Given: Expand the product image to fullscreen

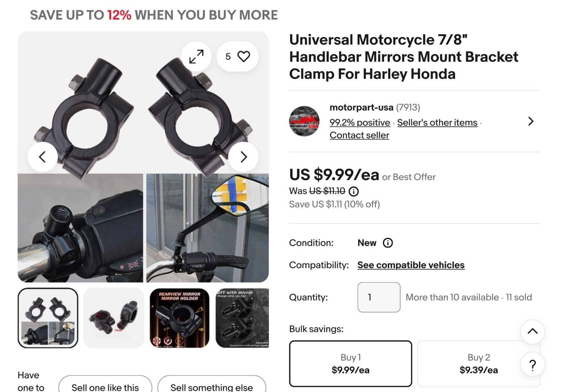Looking at the screenshot, I should (196, 57).
